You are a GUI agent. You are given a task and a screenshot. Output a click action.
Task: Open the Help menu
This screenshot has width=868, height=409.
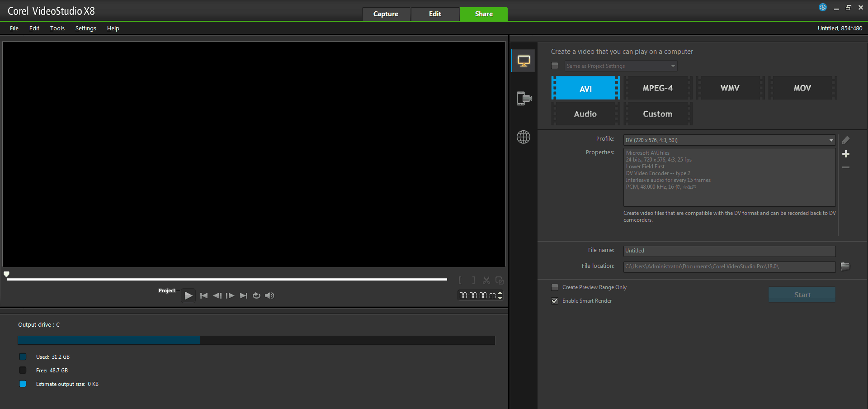[x=113, y=28]
